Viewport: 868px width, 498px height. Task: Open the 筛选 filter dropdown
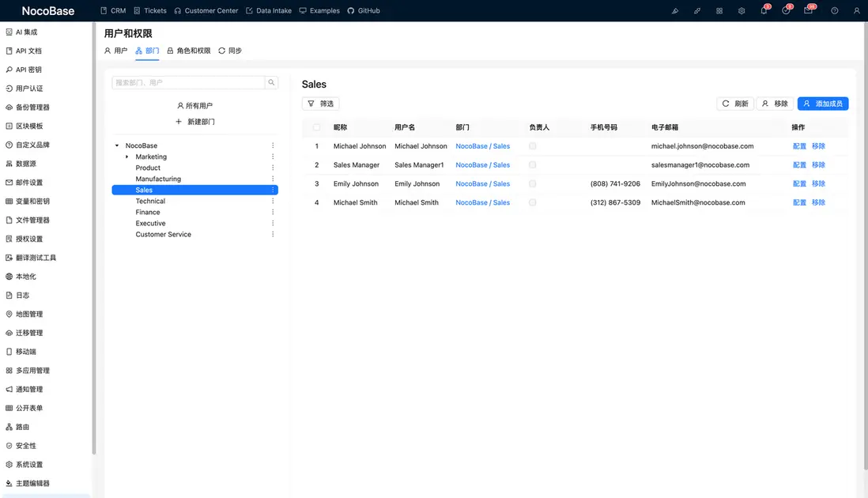[320, 104]
